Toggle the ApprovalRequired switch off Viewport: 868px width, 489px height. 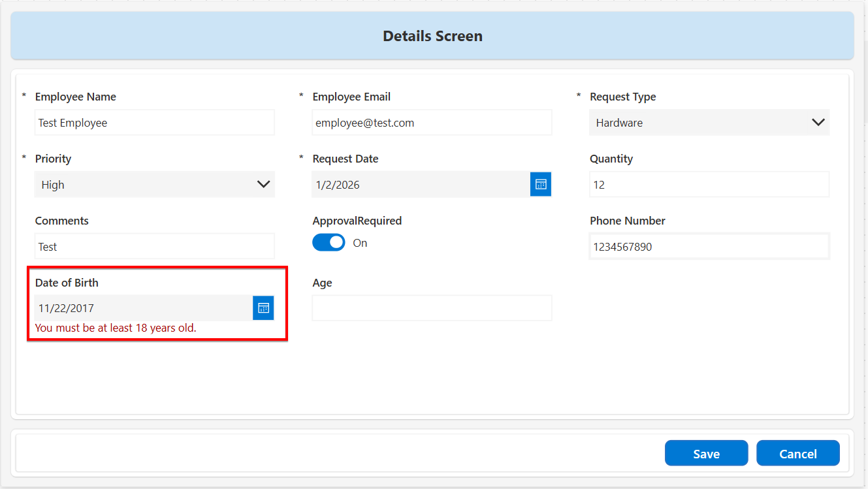tap(329, 243)
